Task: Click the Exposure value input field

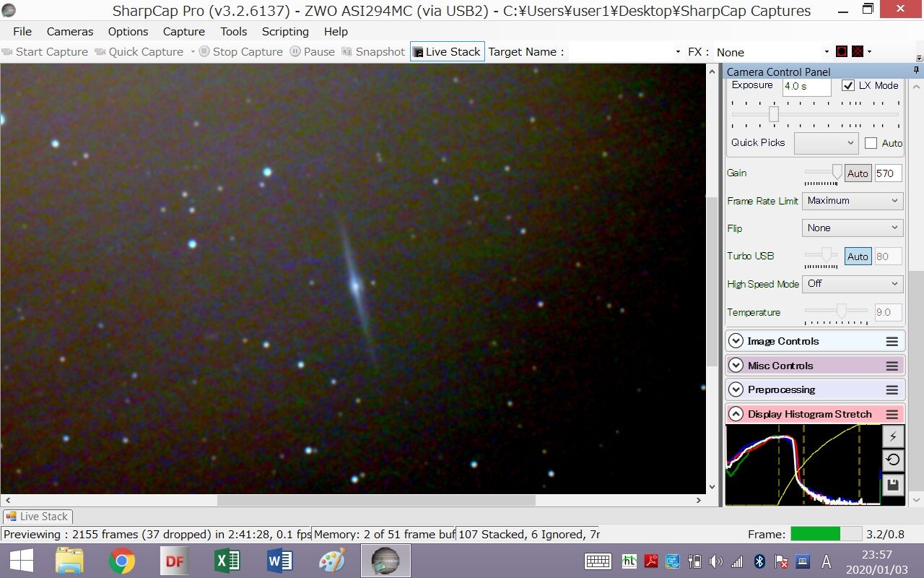Action: coord(807,86)
